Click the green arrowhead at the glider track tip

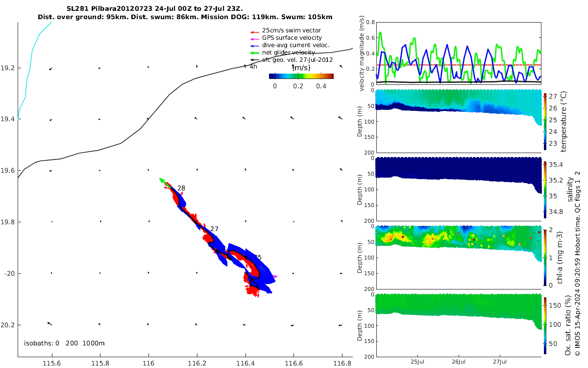pos(162,181)
